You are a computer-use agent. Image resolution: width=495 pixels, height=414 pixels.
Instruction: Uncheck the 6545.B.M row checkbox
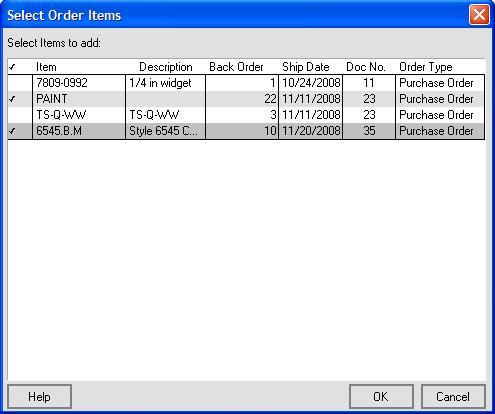click(20, 131)
